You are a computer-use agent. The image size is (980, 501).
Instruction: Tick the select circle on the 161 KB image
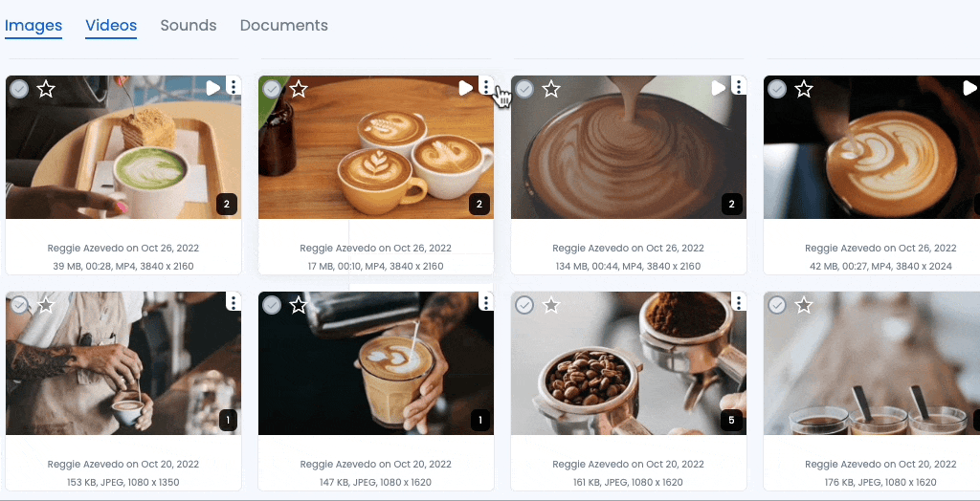click(524, 305)
